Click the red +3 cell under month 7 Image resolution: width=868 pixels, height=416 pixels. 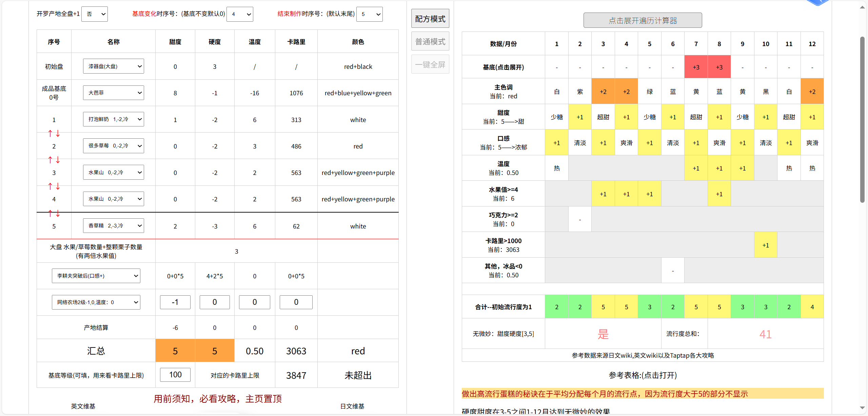pos(696,67)
